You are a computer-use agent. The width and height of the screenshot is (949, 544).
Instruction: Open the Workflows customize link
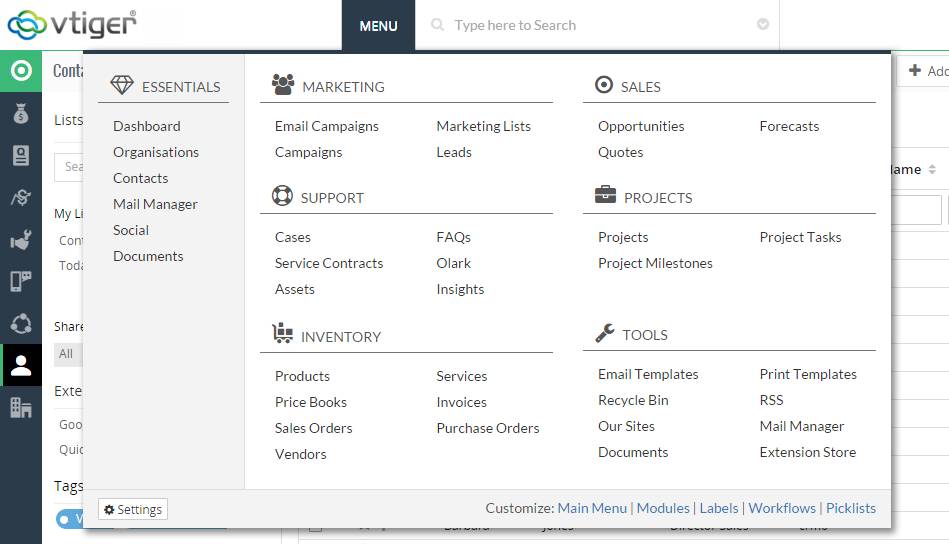[x=782, y=508]
